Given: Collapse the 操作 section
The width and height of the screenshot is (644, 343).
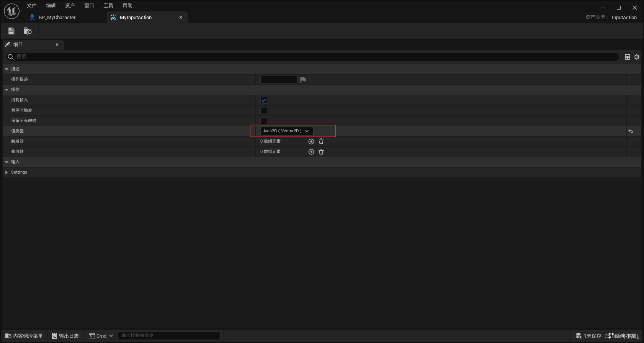Looking at the screenshot, I should pyautogui.click(x=7, y=90).
